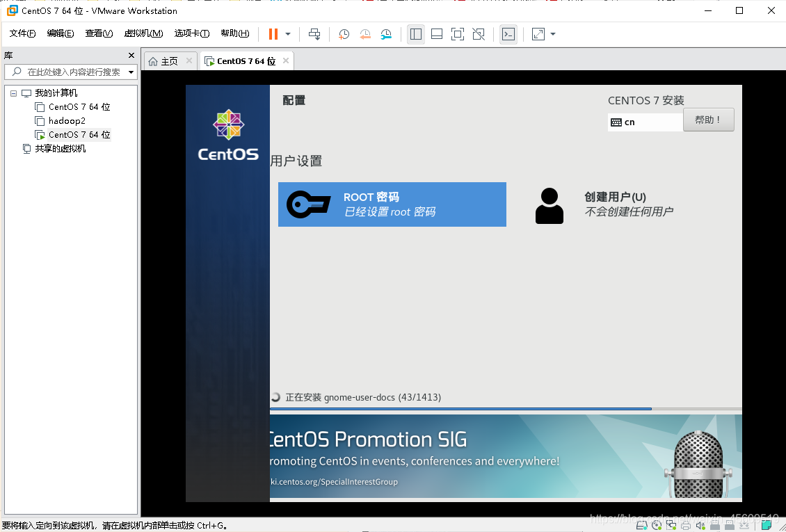This screenshot has width=786, height=532.
Task: Click the first USB device status icon
Action: tap(715, 526)
